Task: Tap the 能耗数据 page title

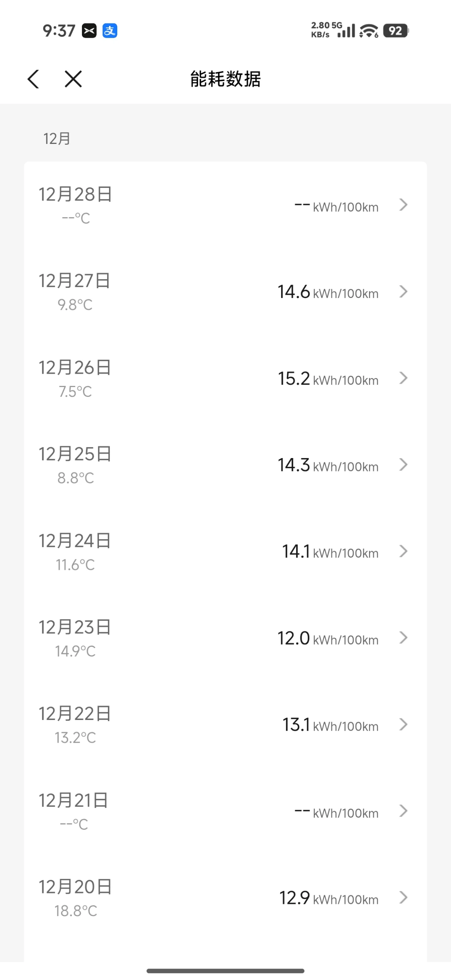Action: (x=225, y=79)
